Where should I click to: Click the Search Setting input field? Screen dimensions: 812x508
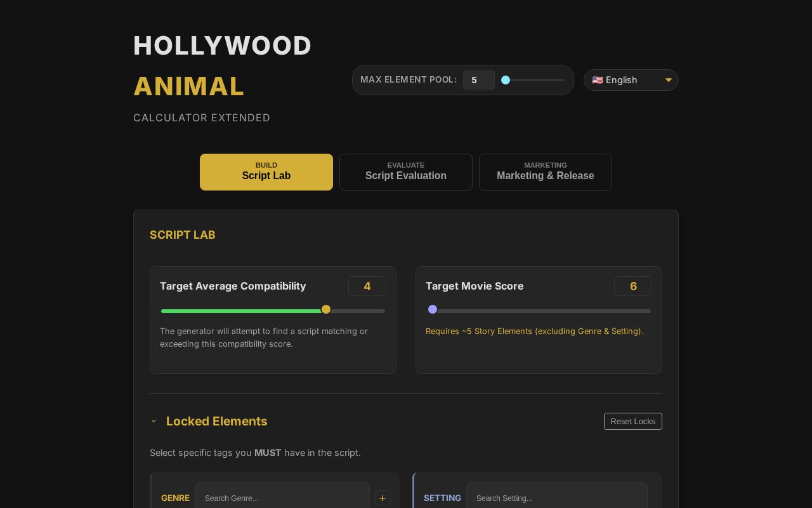coord(557,498)
